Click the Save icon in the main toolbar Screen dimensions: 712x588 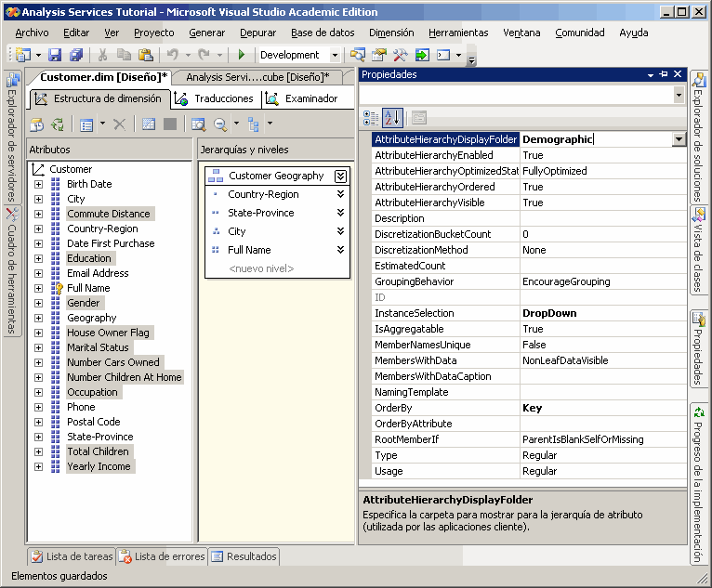[55, 56]
